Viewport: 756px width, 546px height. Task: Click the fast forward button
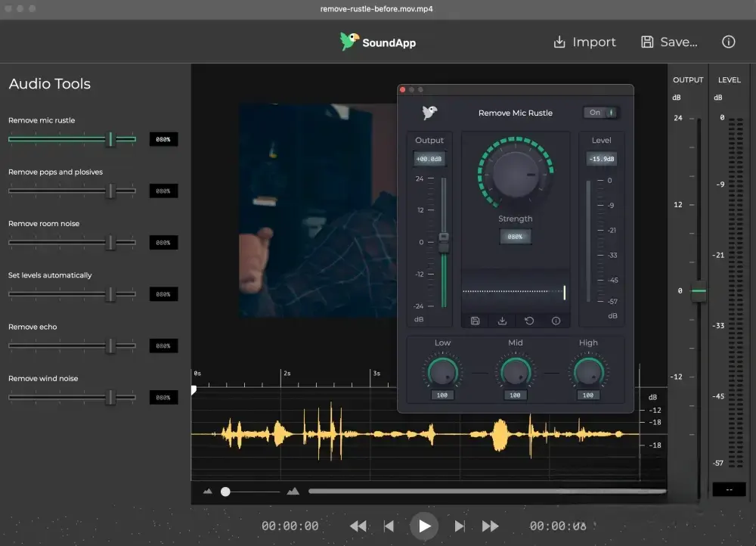[x=490, y=526]
